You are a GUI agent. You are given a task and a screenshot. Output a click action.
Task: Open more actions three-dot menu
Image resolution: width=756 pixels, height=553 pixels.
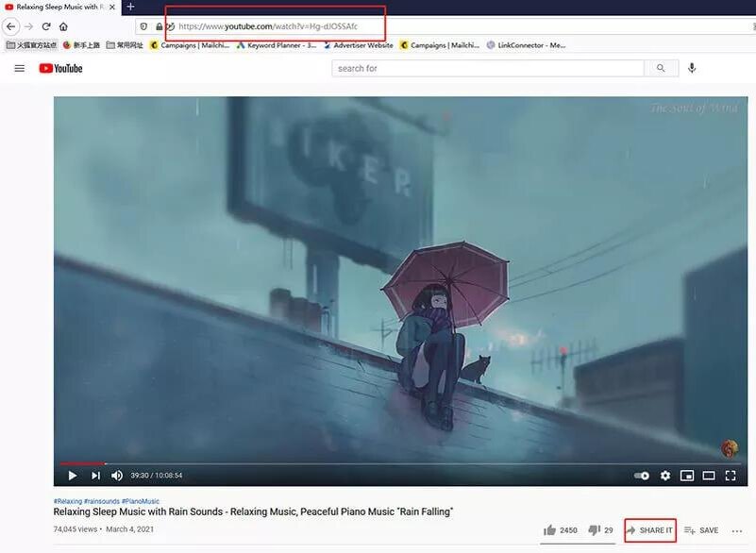737,530
